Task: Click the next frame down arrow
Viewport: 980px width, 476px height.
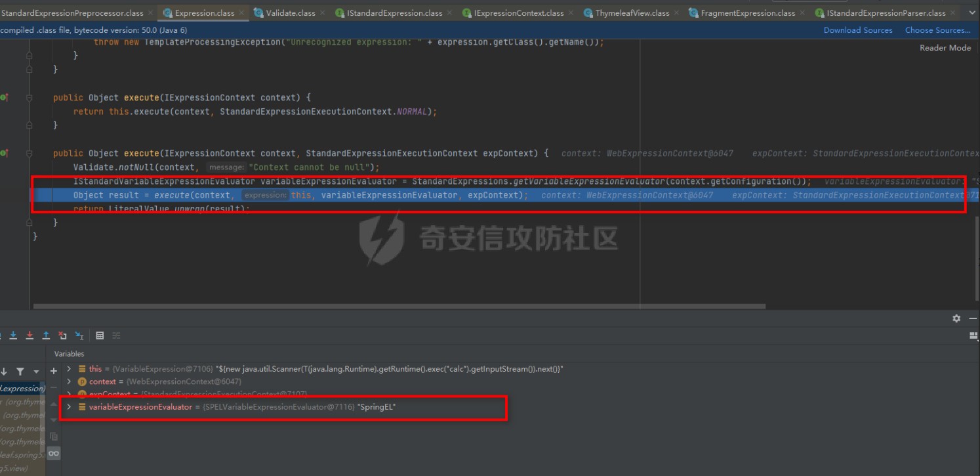Action: [x=4, y=372]
